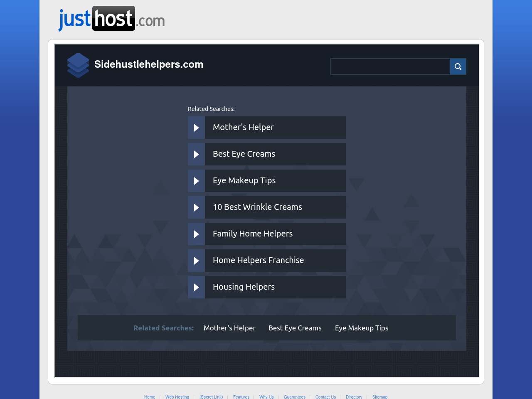The height and width of the screenshot is (399, 532).
Task: Open the Sitemap footer link
Action: [x=380, y=397]
